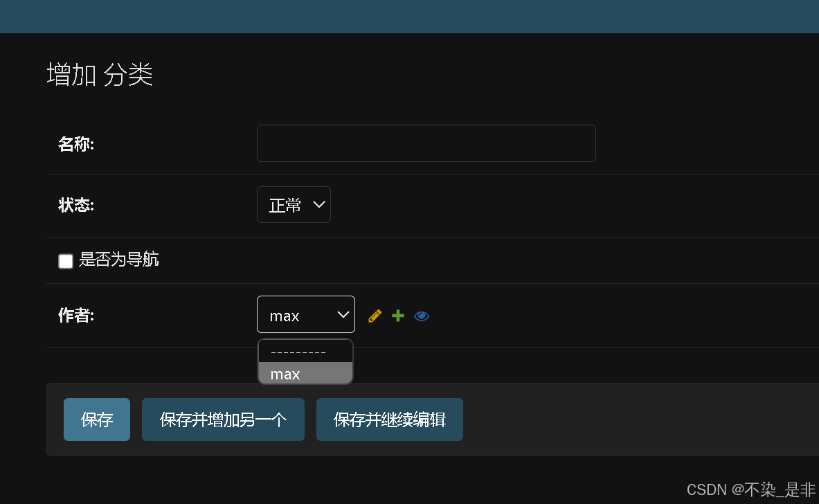Click the green plus to add another author

(x=398, y=316)
